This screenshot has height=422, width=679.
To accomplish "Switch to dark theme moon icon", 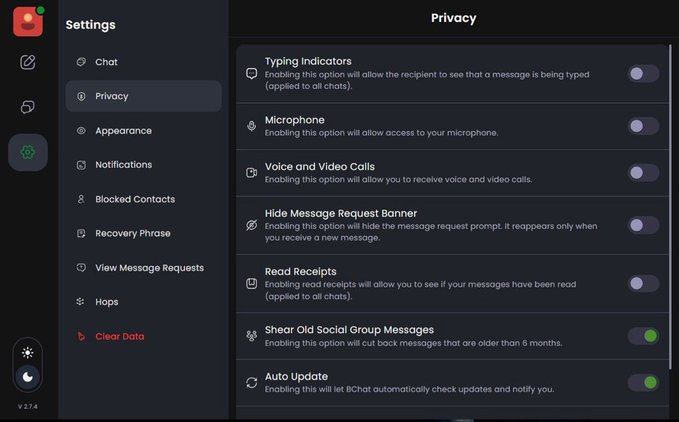I will tap(28, 377).
